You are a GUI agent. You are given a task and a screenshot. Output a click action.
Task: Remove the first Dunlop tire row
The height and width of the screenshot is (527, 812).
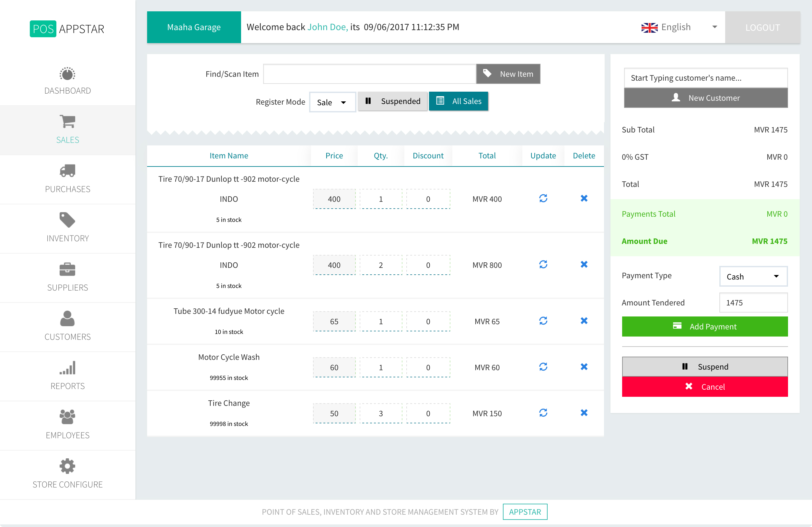[584, 199]
